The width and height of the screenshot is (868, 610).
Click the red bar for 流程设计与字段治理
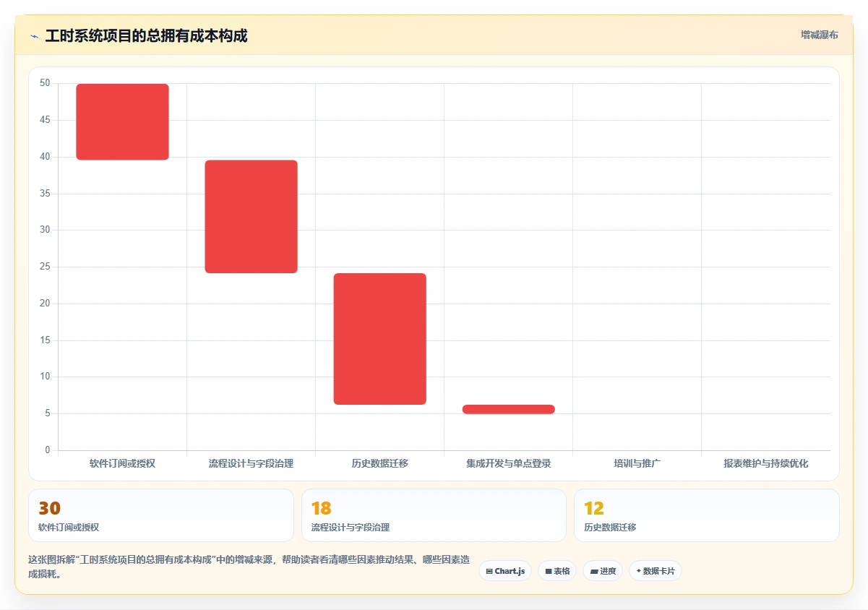252,216
